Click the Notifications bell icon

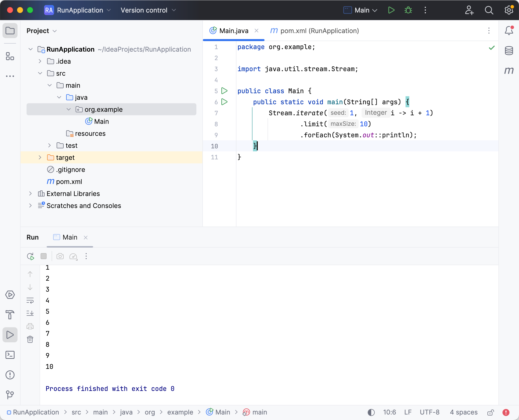click(x=509, y=31)
